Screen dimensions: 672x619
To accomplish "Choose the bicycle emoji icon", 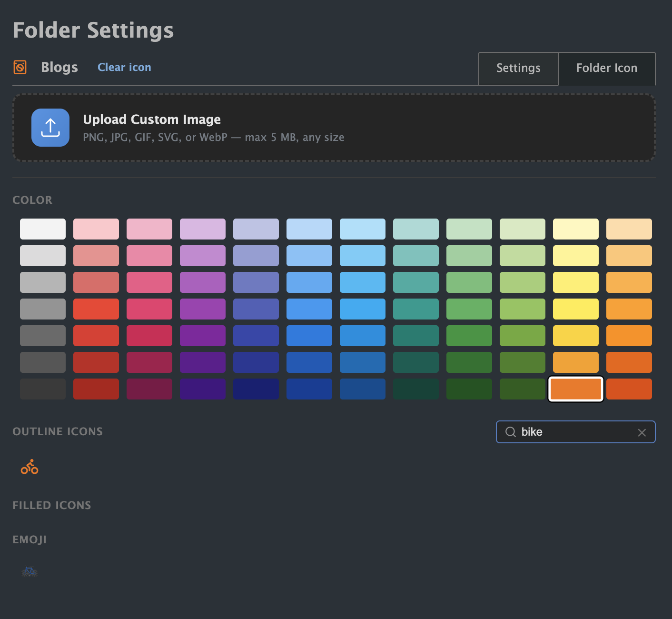I will (30, 571).
